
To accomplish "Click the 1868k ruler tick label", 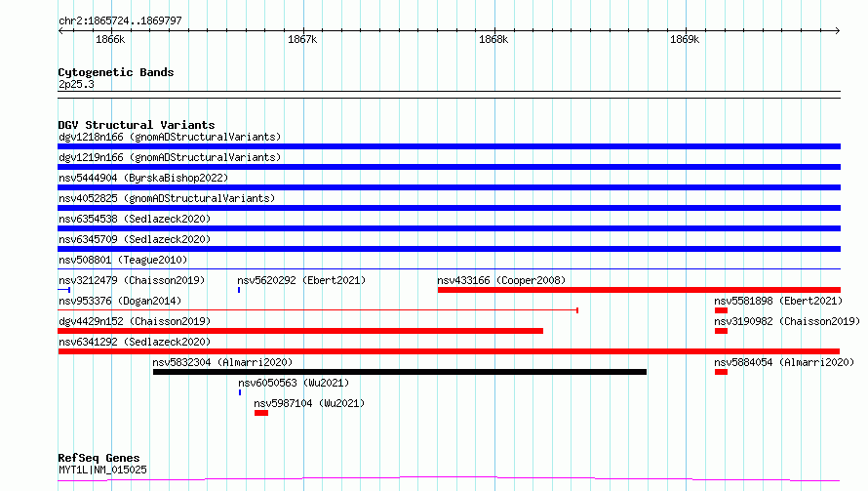I will pyautogui.click(x=493, y=39).
